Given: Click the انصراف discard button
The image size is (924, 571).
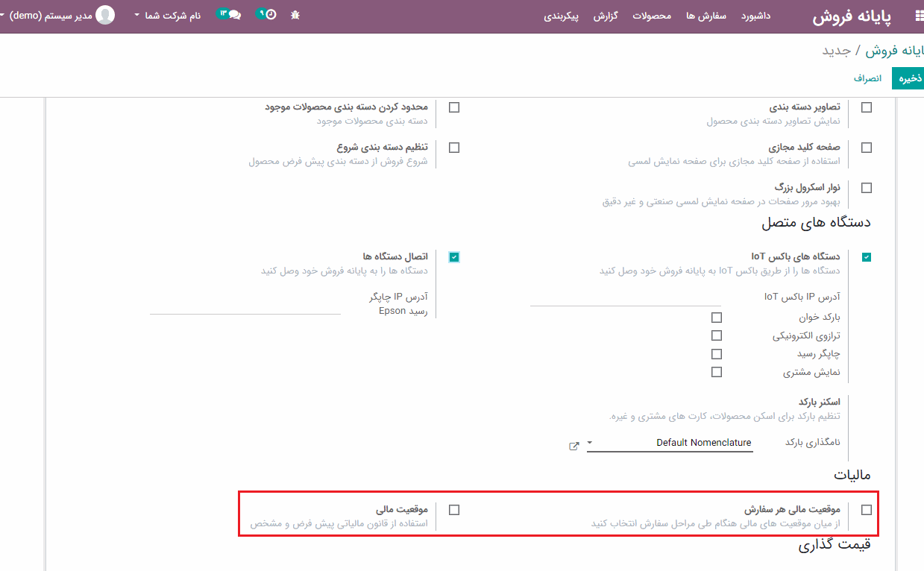Looking at the screenshot, I should tap(867, 78).
